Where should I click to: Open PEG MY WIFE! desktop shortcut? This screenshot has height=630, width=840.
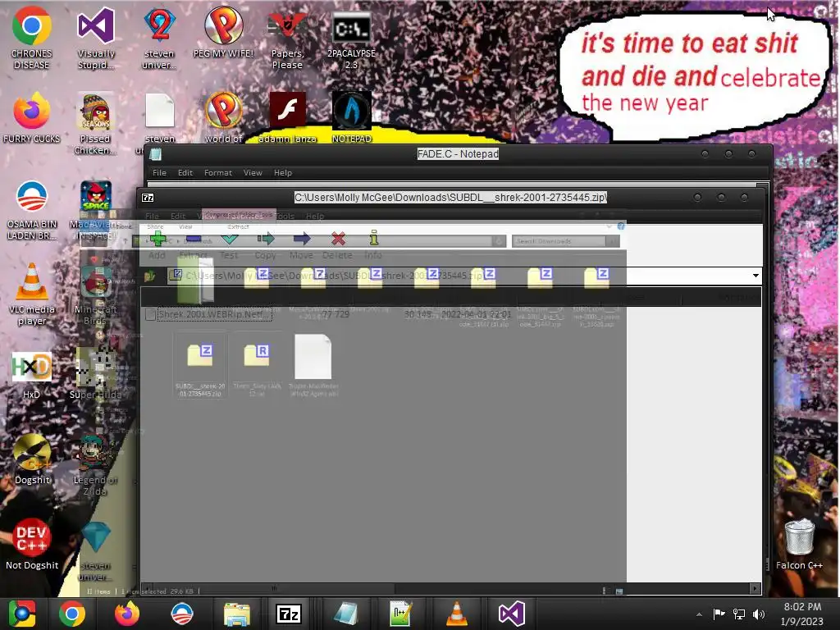(x=223, y=32)
